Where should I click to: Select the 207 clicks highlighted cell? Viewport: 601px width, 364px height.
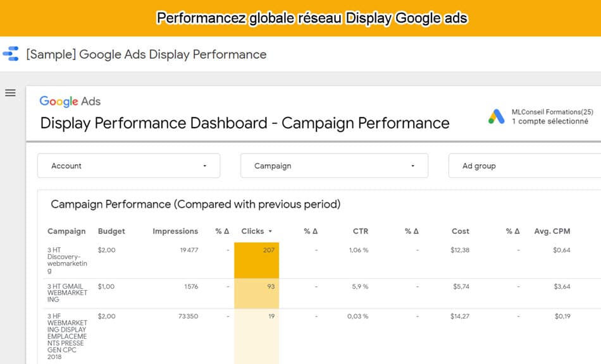[x=256, y=260]
